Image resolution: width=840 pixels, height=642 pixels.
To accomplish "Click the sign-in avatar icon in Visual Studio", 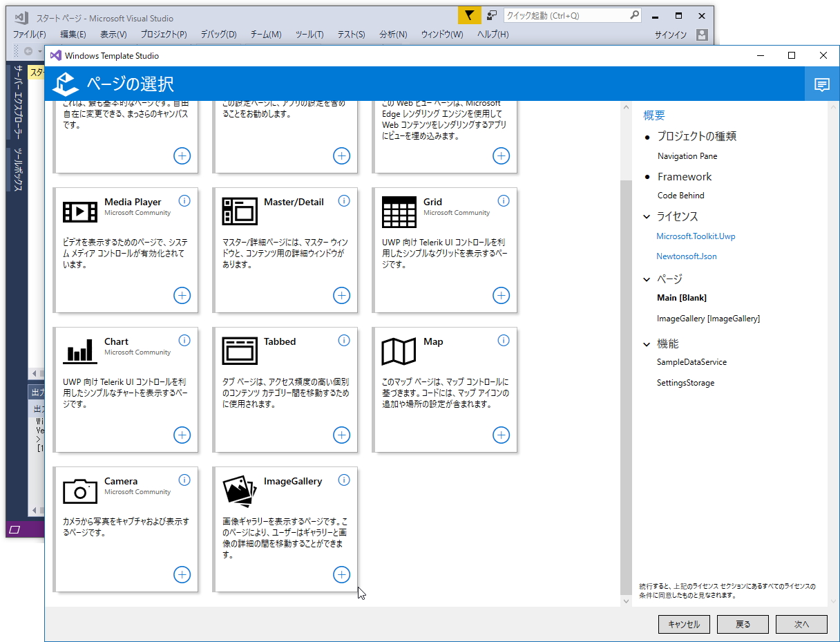I will point(702,34).
